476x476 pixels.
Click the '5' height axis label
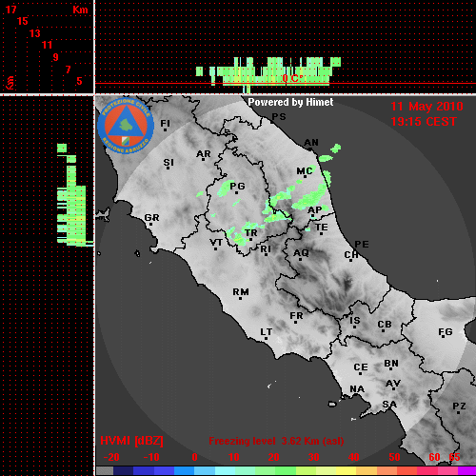pyautogui.click(x=79, y=81)
